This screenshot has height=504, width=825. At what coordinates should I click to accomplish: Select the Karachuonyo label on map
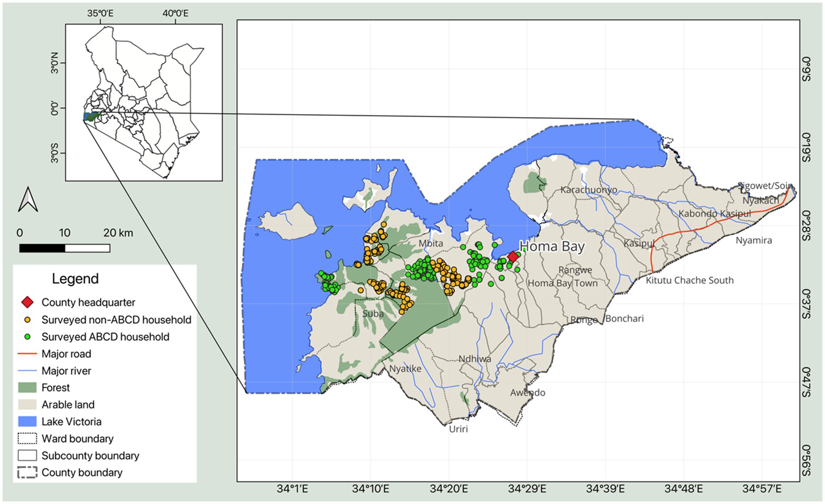tap(589, 190)
